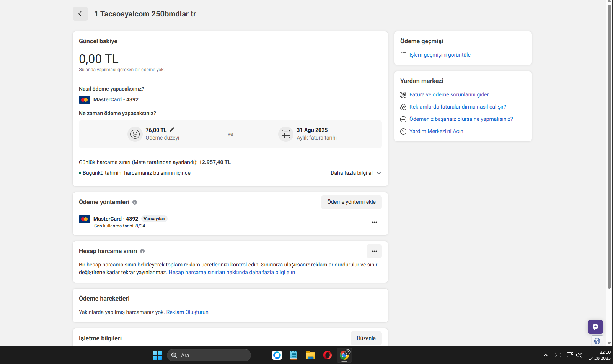The width and height of the screenshot is (613, 364).
Task: Expand Daha fazla bilgi al section
Action: 356,173
